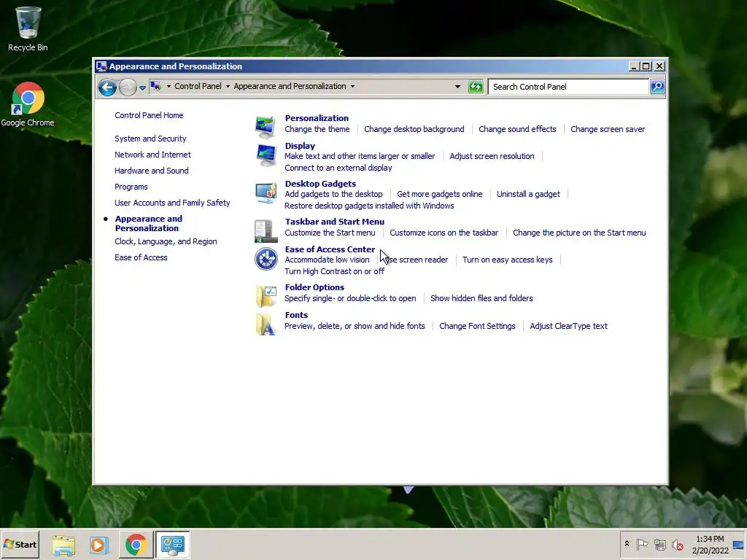This screenshot has height=560, width=747.
Task: Click Connect to an external display
Action: [338, 168]
